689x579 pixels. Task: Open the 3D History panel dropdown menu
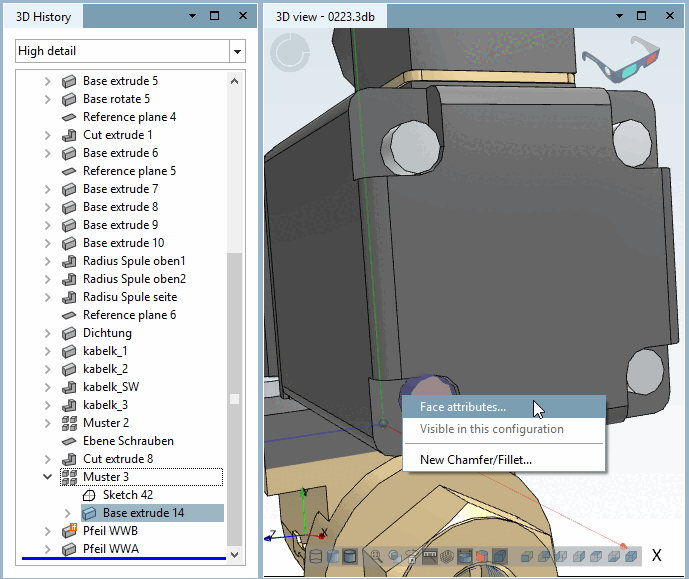coord(192,16)
